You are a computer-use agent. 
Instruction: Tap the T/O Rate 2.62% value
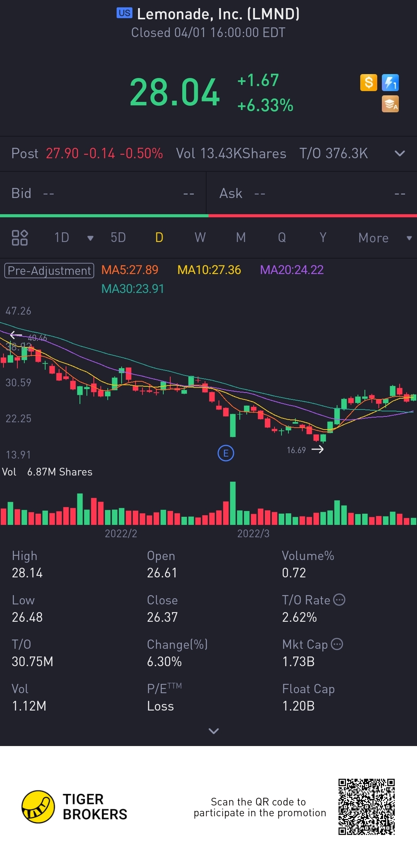click(299, 617)
